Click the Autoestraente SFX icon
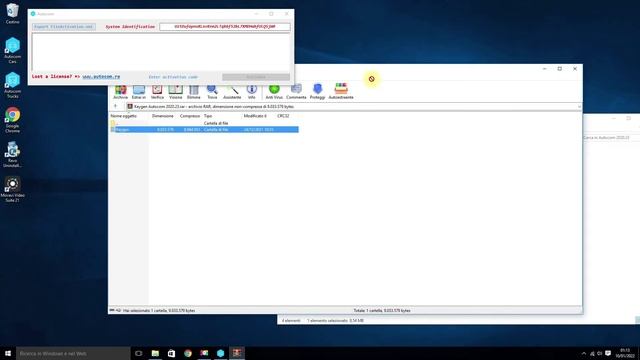Image resolution: width=640 pixels, height=360 pixels. [x=341, y=92]
